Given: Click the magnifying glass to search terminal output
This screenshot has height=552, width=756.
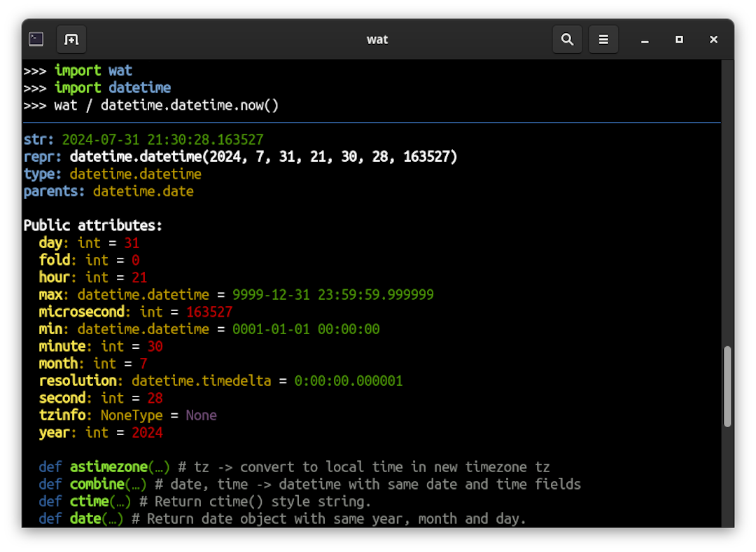Looking at the screenshot, I should click(x=567, y=39).
